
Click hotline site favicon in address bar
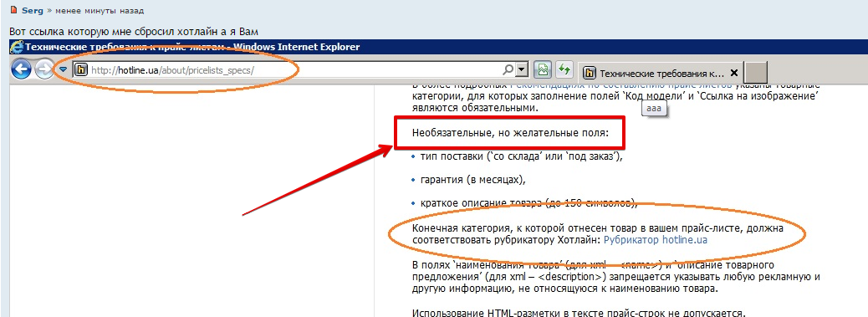pos(81,69)
